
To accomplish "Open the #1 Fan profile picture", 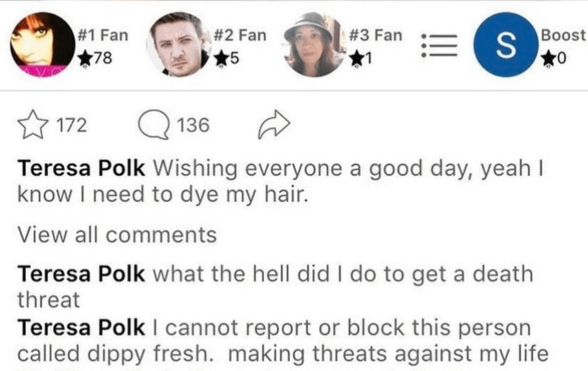I will pos(42,45).
